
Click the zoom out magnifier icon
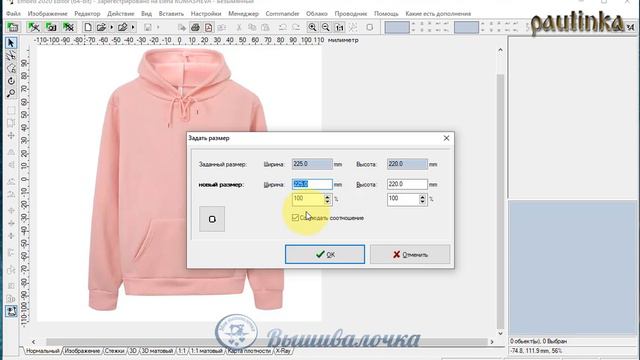(x=326, y=27)
